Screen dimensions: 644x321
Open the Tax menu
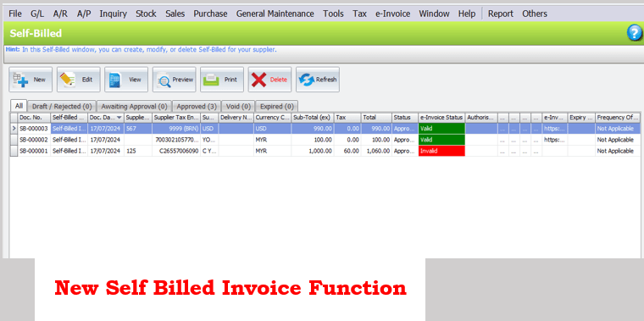click(x=359, y=14)
